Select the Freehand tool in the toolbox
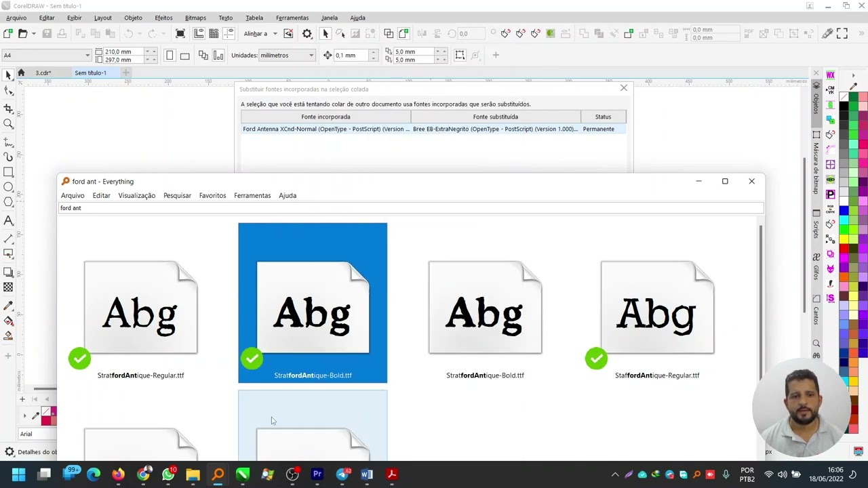This screenshot has height=488, width=868. click(8, 141)
